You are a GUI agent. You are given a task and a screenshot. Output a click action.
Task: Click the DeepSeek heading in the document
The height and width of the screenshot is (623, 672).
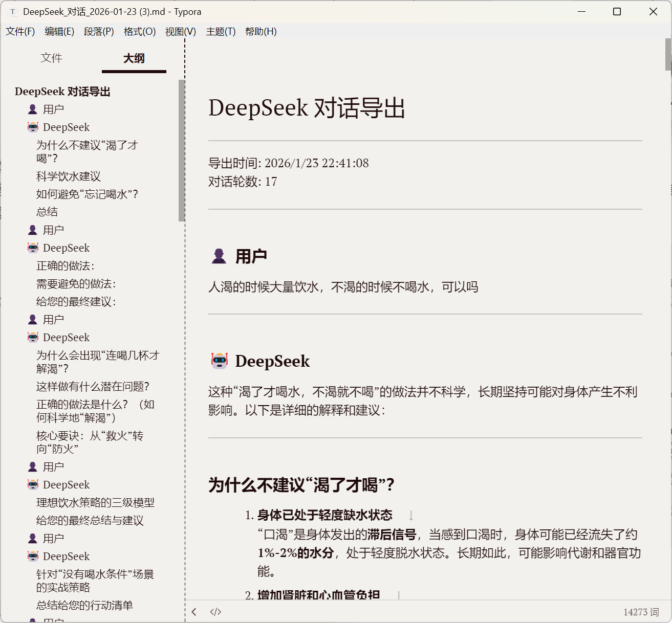tap(272, 361)
